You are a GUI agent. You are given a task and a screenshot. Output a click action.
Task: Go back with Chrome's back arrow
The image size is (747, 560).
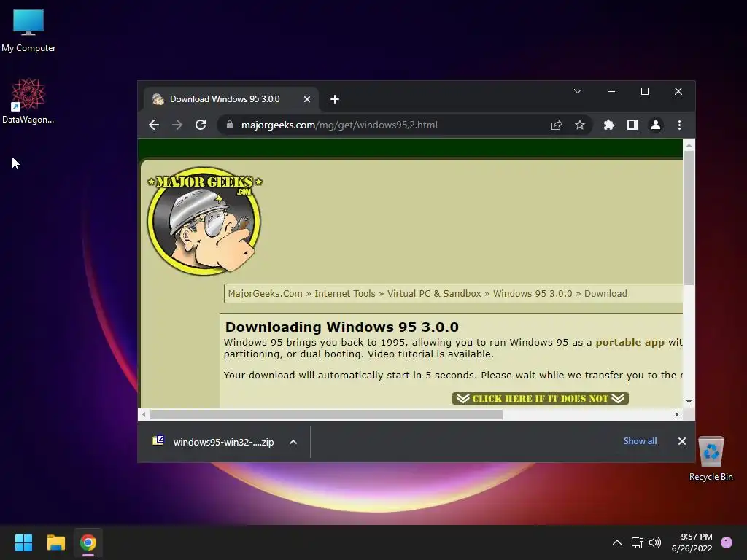pos(154,125)
